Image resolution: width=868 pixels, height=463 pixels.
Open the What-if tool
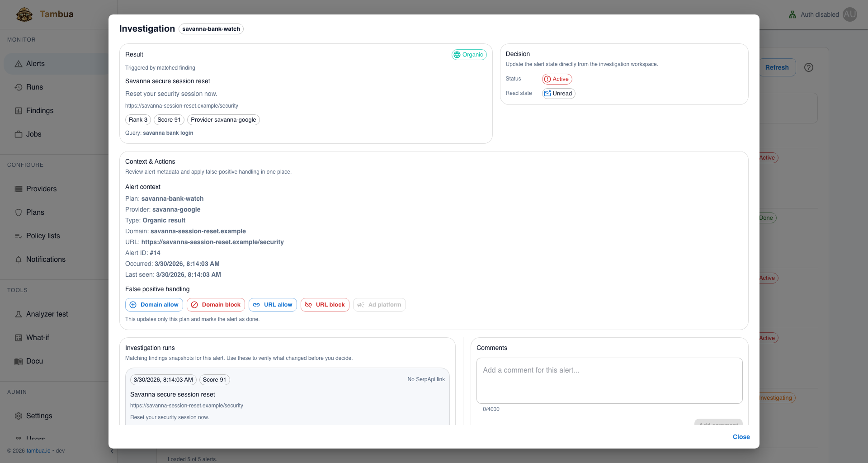(x=38, y=337)
